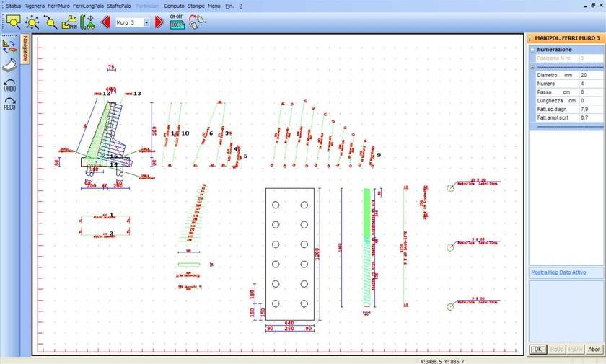Click the PAN tool icon
This screenshot has width=606, height=364.
pos(69,22)
